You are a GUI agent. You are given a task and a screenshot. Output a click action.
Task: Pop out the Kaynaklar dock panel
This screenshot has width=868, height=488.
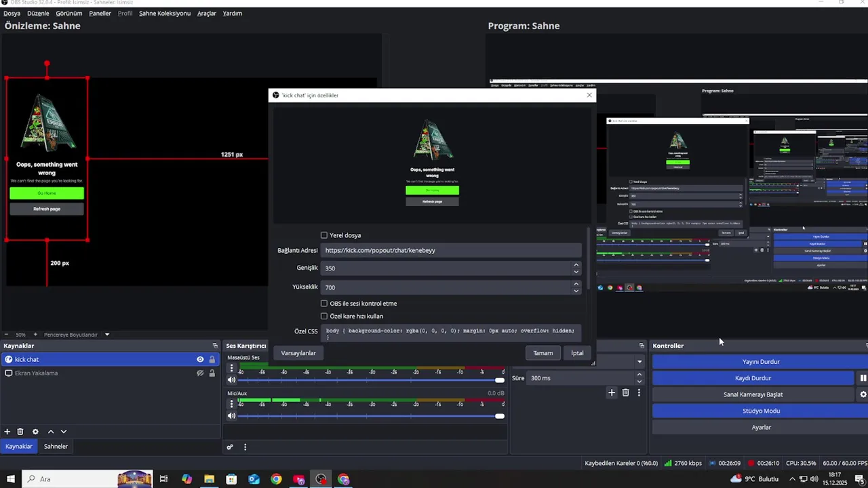pyautogui.click(x=215, y=346)
